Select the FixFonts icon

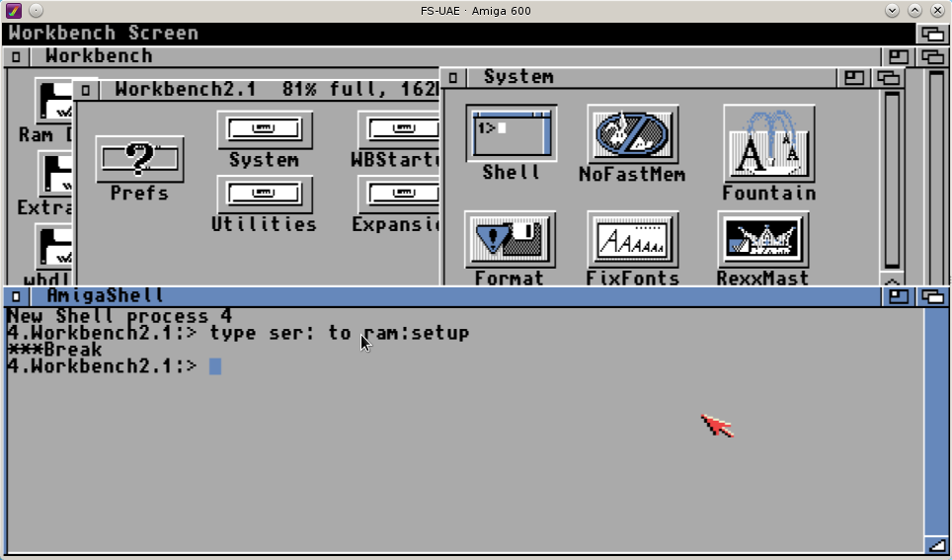pos(633,239)
